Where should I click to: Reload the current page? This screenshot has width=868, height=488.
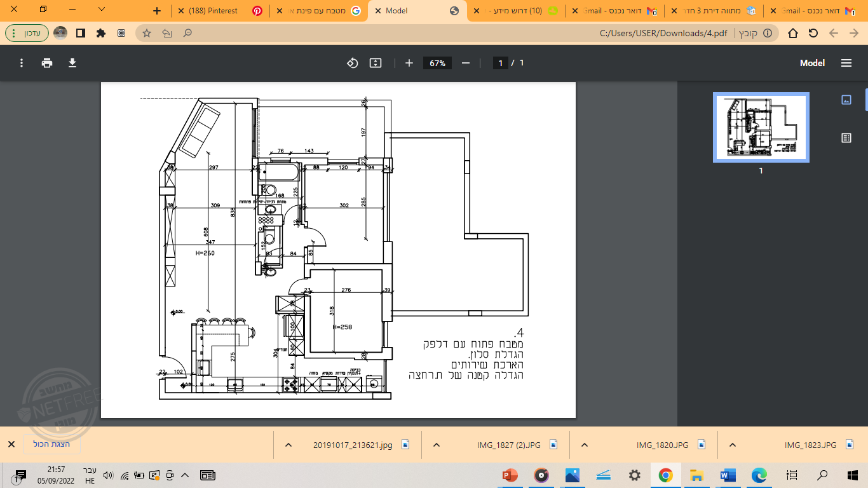[813, 33]
